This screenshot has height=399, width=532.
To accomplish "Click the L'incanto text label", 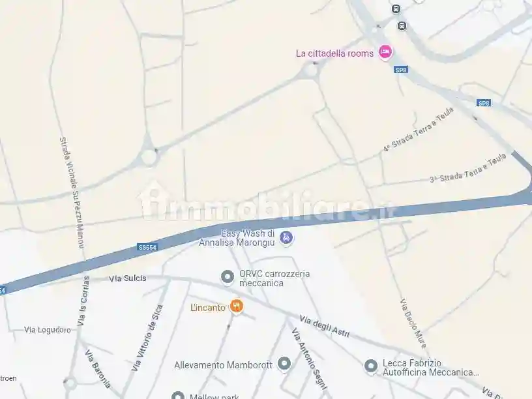I will point(208,308).
